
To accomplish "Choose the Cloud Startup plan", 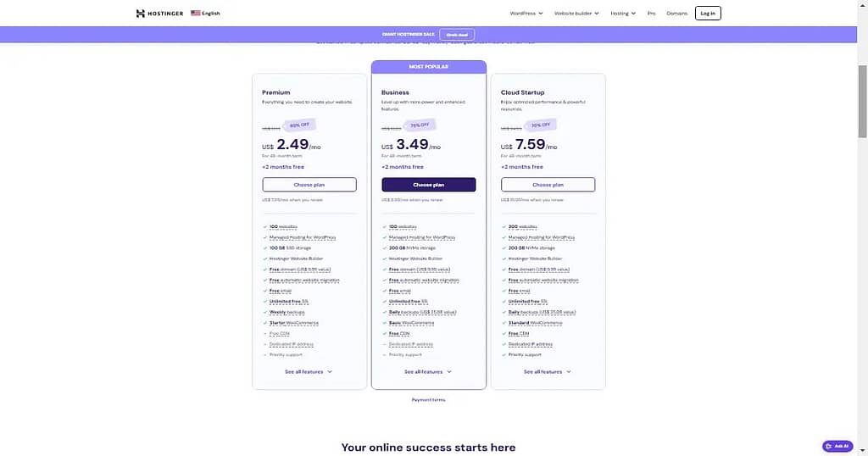I will [548, 185].
